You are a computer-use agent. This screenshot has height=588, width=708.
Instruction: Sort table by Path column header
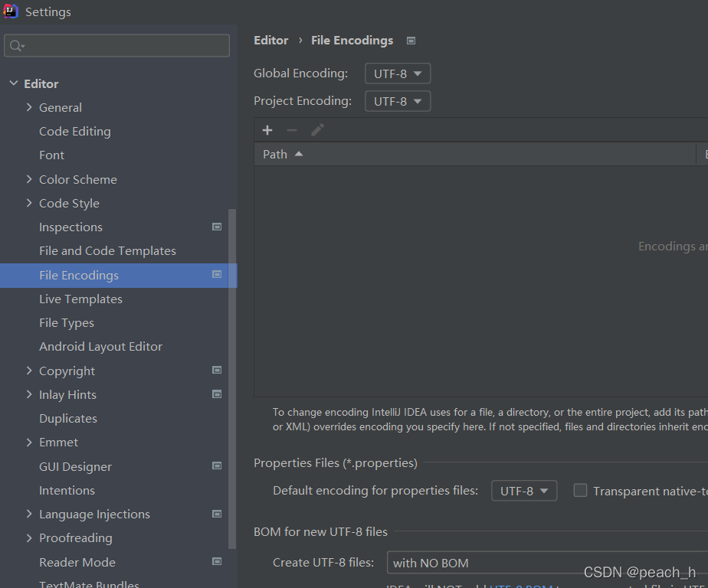coord(276,154)
